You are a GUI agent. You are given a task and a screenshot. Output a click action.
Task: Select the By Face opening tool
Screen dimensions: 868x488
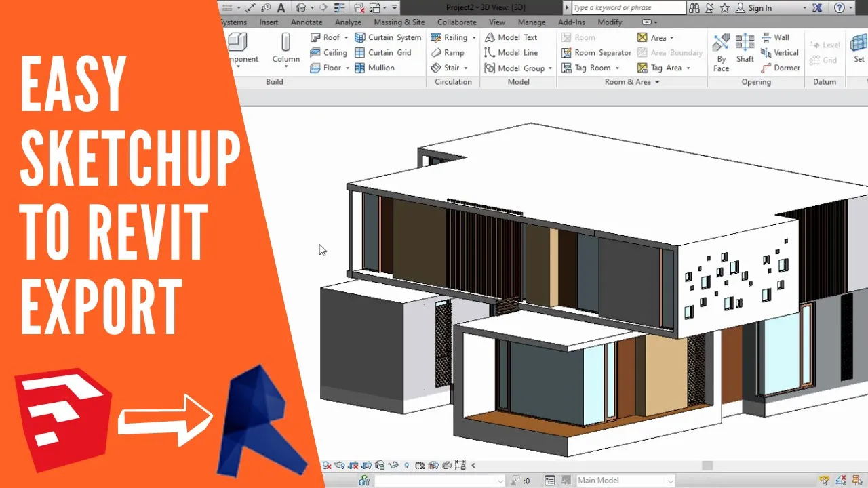(721, 52)
